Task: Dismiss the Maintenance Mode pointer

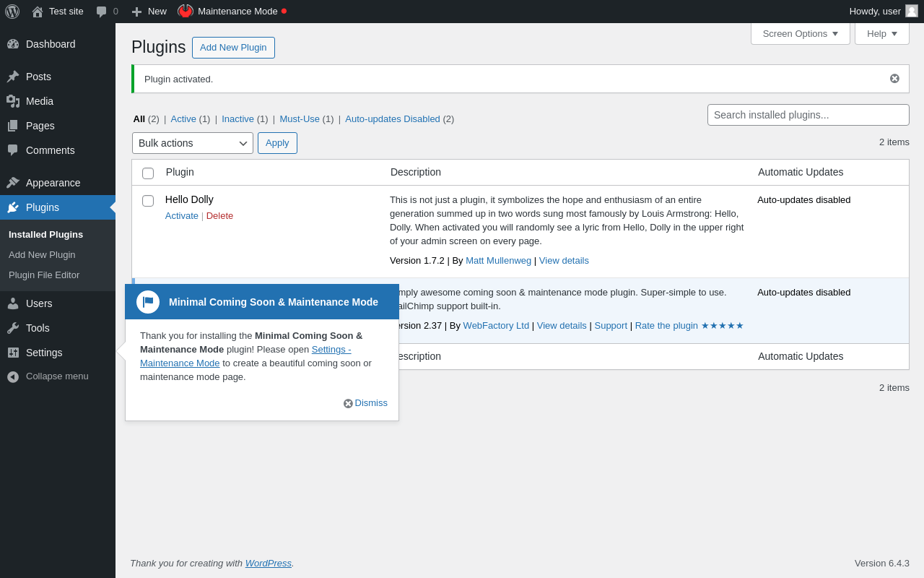Action: pyautogui.click(x=365, y=403)
